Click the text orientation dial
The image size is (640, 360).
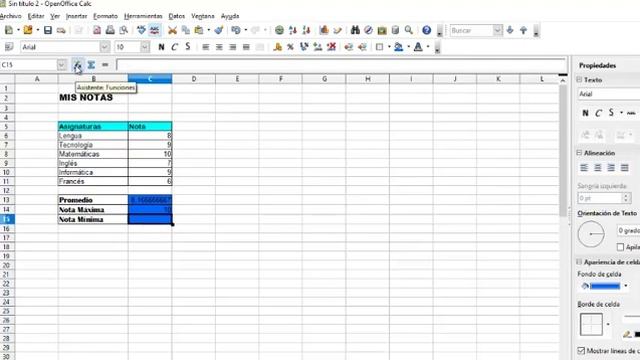pos(591,234)
